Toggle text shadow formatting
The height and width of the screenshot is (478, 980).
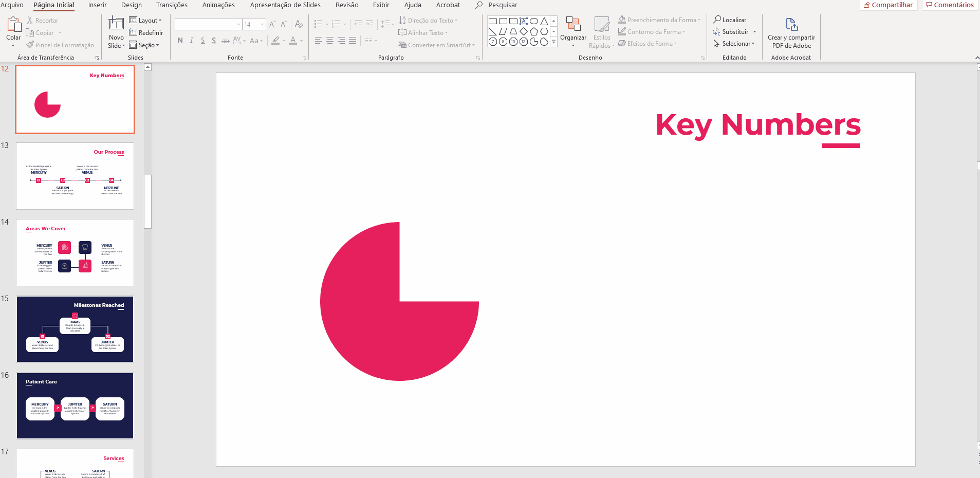coord(214,41)
